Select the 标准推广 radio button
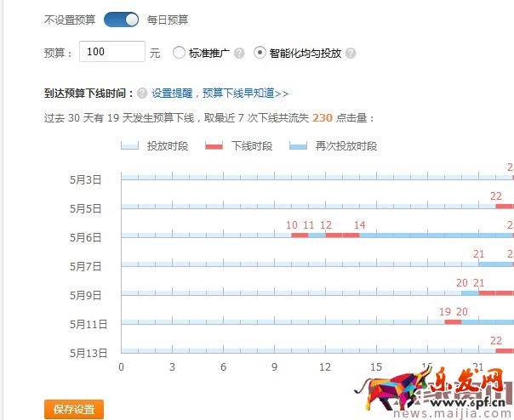The width and height of the screenshot is (514, 420). click(179, 53)
